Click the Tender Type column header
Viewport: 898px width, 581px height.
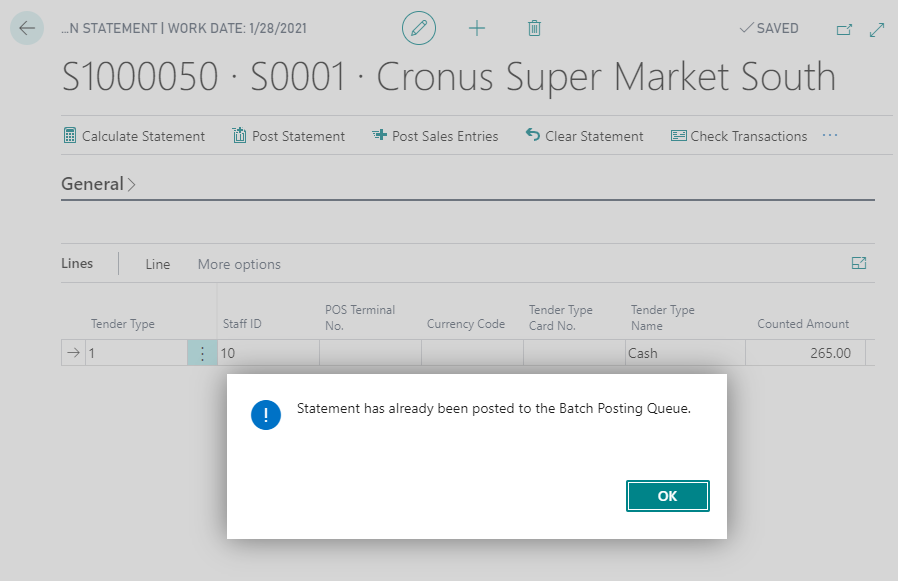click(x=123, y=324)
